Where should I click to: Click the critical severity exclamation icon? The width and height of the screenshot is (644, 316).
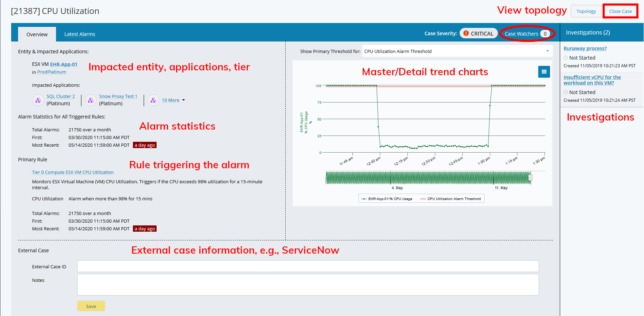(466, 33)
